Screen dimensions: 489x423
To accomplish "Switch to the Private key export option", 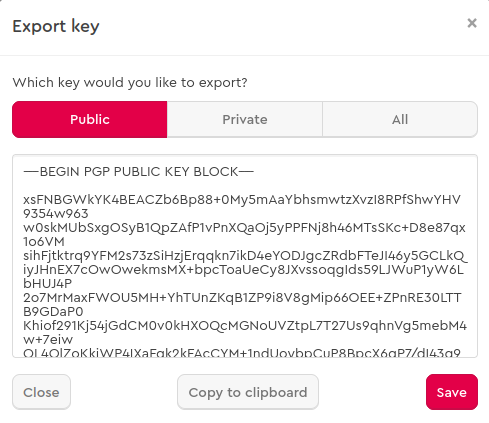I will pyautogui.click(x=245, y=119).
